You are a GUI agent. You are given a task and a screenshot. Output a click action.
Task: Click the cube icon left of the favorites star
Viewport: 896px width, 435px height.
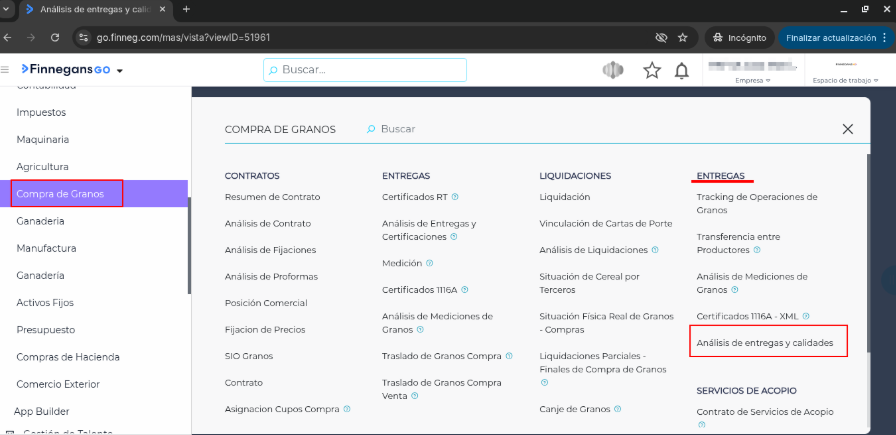[x=612, y=70]
